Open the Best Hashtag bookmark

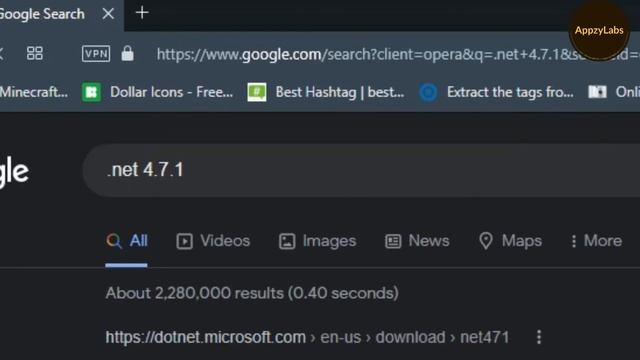point(326,92)
